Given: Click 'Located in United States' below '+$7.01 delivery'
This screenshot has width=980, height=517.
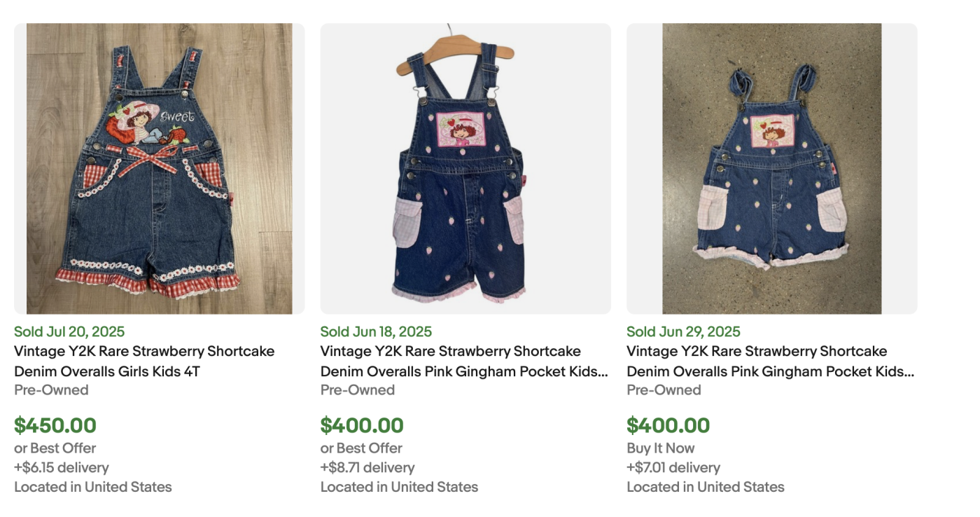Looking at the screenshot, I should pyautogui.click(x=705, y=487).
